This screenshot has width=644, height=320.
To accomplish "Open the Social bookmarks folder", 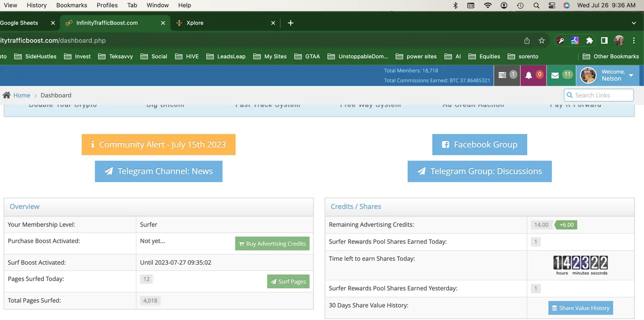I will pyautogui.click(x=153, y=56).
